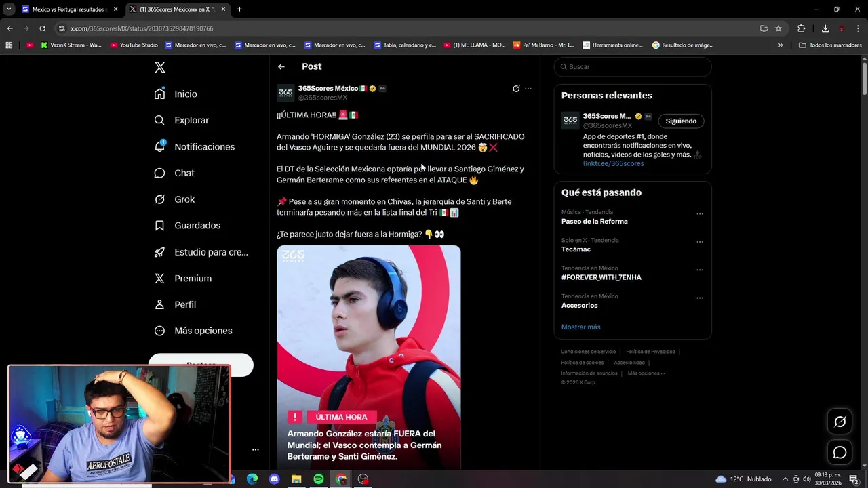Expand Más opciones in the sidebar

click(193, 331)
